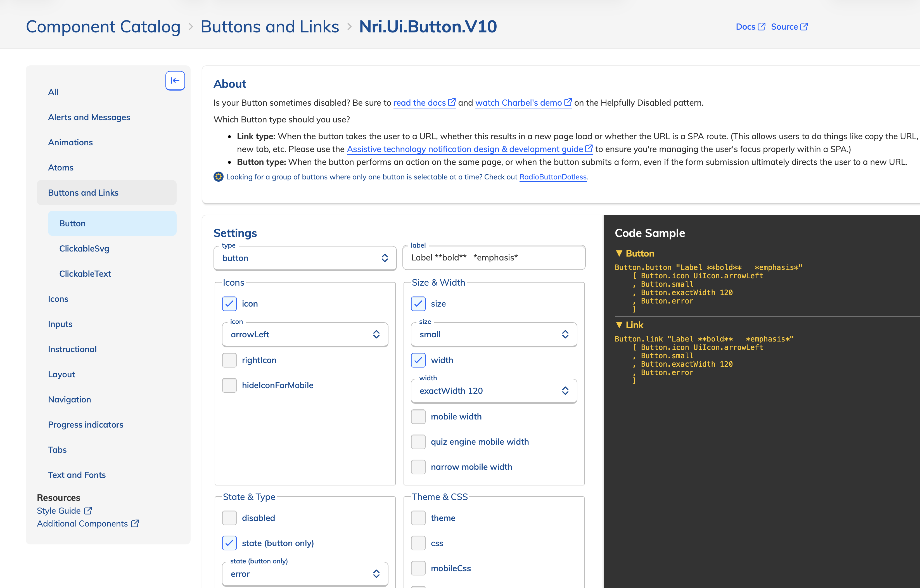The height and width of the screenshot is (588, 920).
Task: Uncheck the width checkbox
Action: click(x=418, y=360)
